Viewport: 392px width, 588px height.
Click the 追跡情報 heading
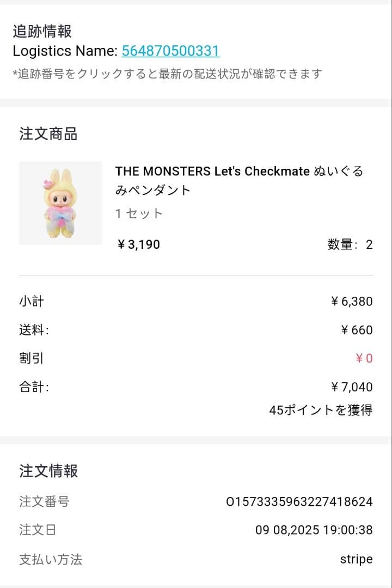42,31
